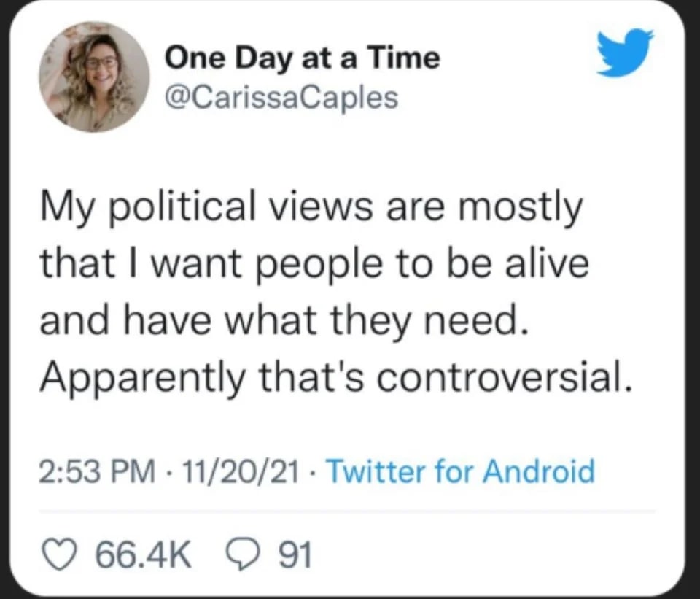Click the 2:53 PM timestamp
The width and height of the screenshot is (700, 599).
[95, 472]
